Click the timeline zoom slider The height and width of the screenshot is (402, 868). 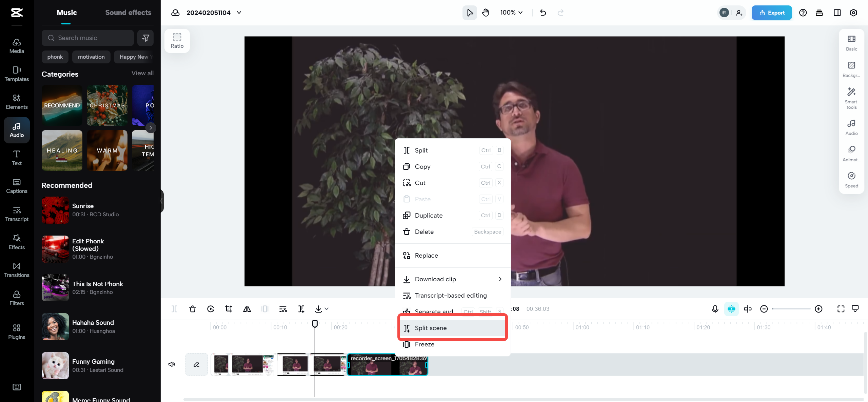(791, 309)
